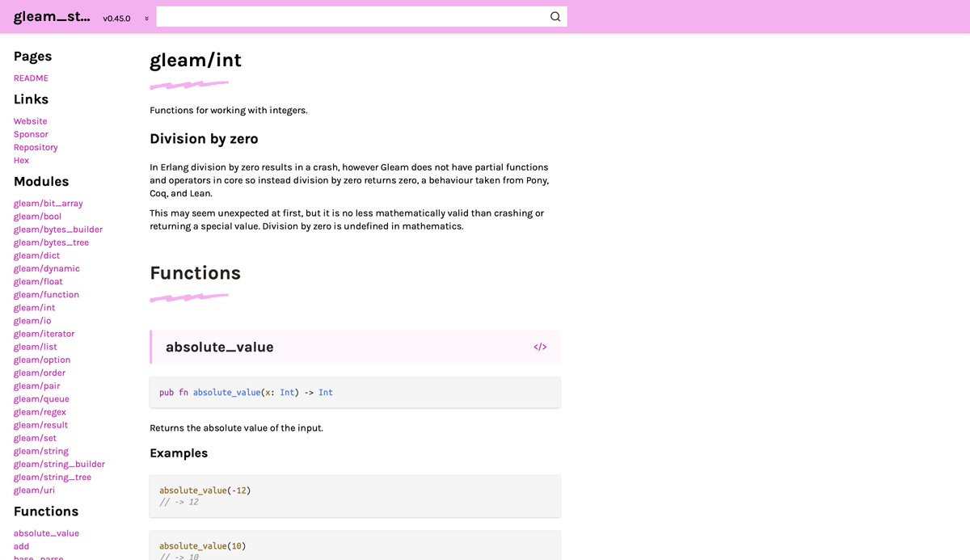970x560 pixels.
Task: Open the Sponsor link
Action: point(31,134)
